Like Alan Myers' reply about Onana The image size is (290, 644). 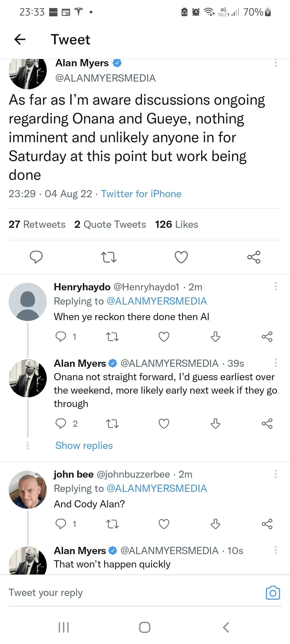[x=164, y=424]
